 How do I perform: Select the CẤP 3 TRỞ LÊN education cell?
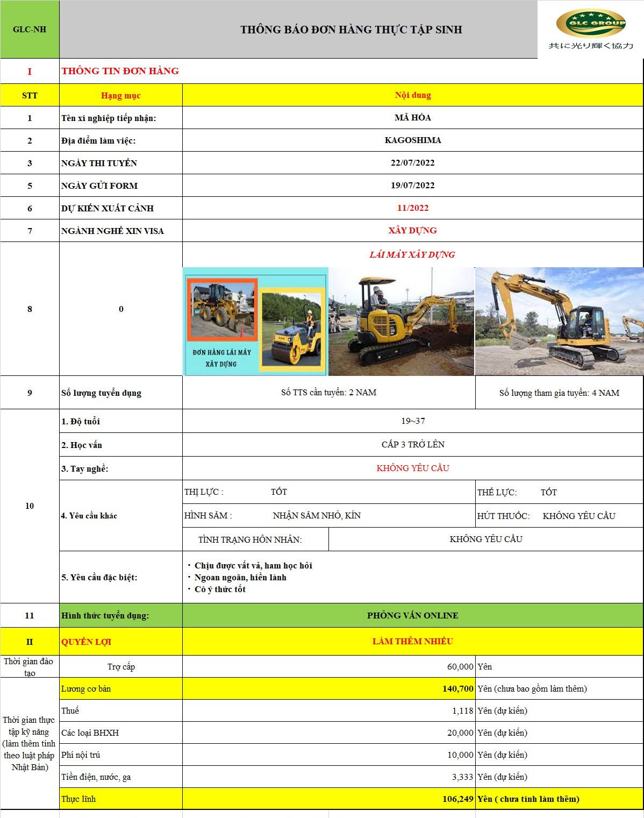pos(412,445)
